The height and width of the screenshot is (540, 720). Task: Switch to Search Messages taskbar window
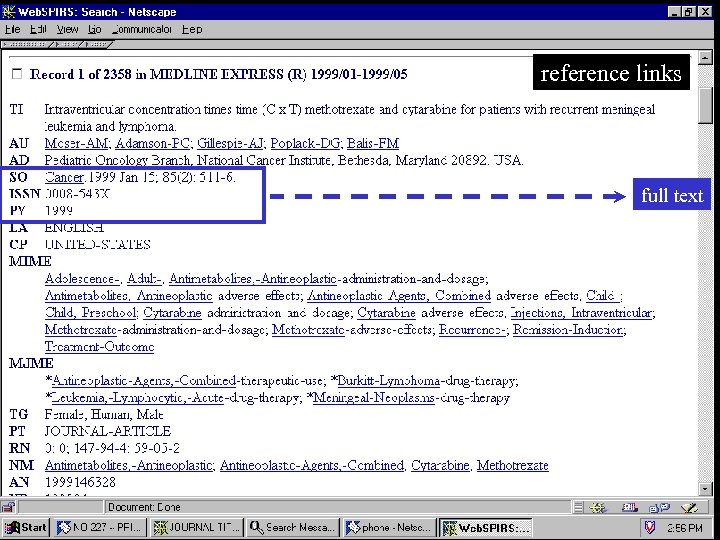293,528
